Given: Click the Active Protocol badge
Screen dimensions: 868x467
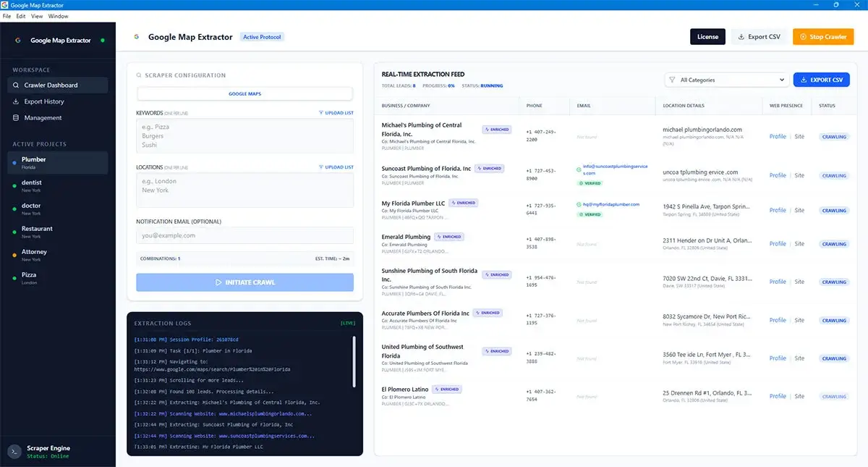Looking at the screenshot, I should pyautogui.click(x=263, y=37).
